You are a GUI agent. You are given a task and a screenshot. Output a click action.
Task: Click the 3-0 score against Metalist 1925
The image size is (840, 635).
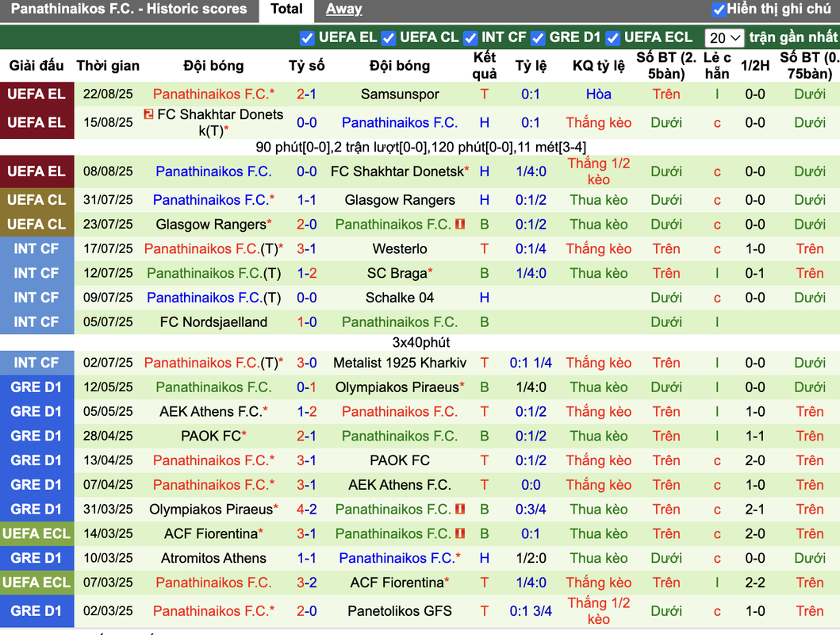[306, 363]
